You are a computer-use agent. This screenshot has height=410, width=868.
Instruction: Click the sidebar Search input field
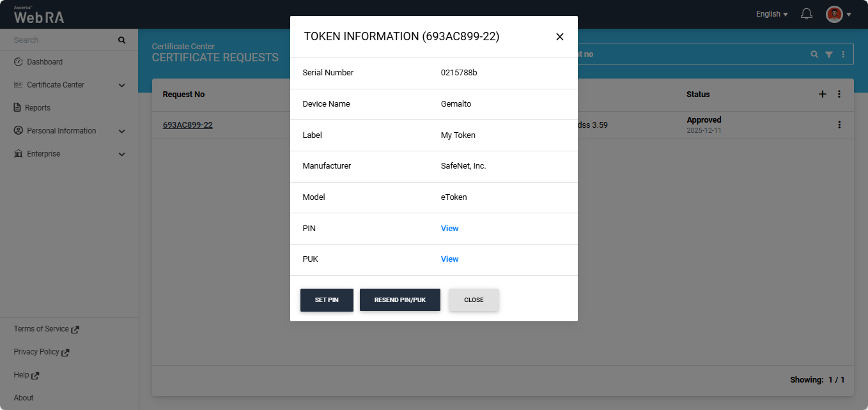point(61,40)
